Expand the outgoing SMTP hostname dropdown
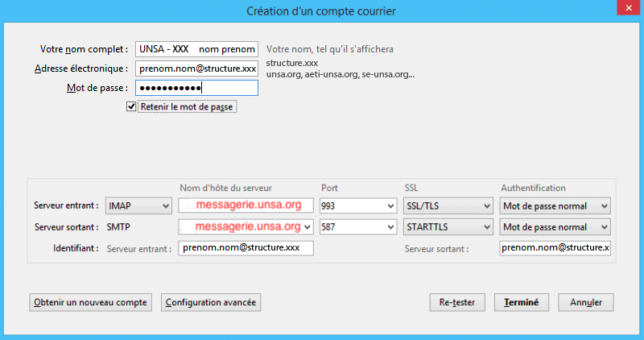 (308, 227)
